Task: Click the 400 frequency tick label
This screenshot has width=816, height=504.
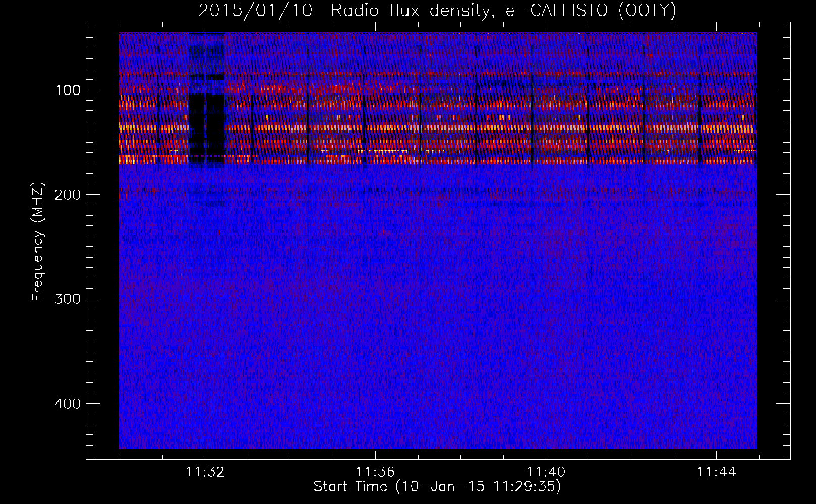Action: coord(68,404)
